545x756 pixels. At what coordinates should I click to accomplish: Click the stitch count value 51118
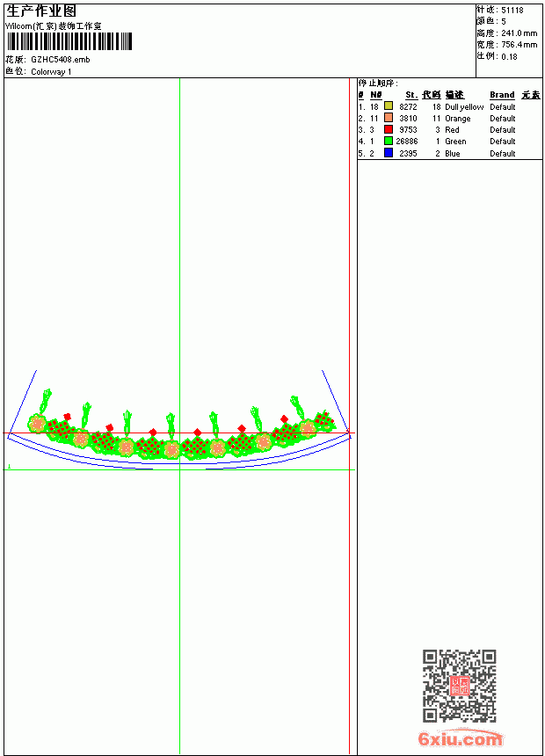tap(512, 11)
